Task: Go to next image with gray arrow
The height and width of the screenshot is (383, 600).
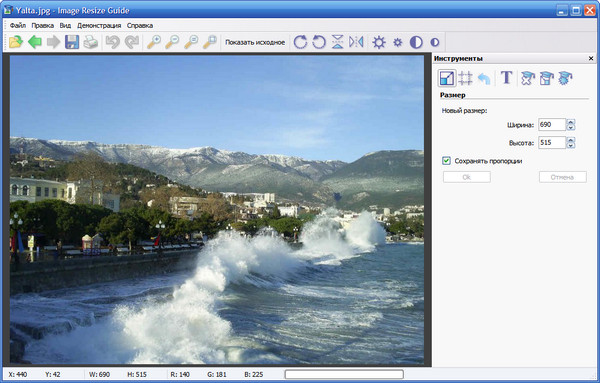Action: [54, 42]
